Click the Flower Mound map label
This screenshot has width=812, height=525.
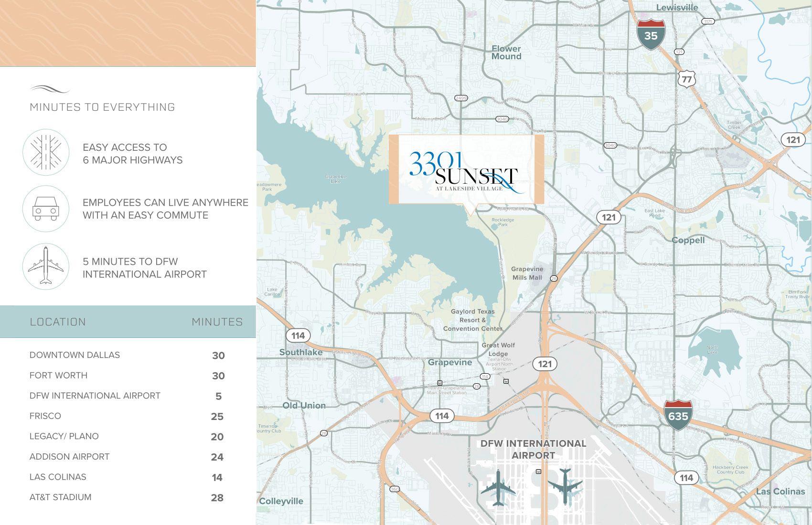point(506,52)
